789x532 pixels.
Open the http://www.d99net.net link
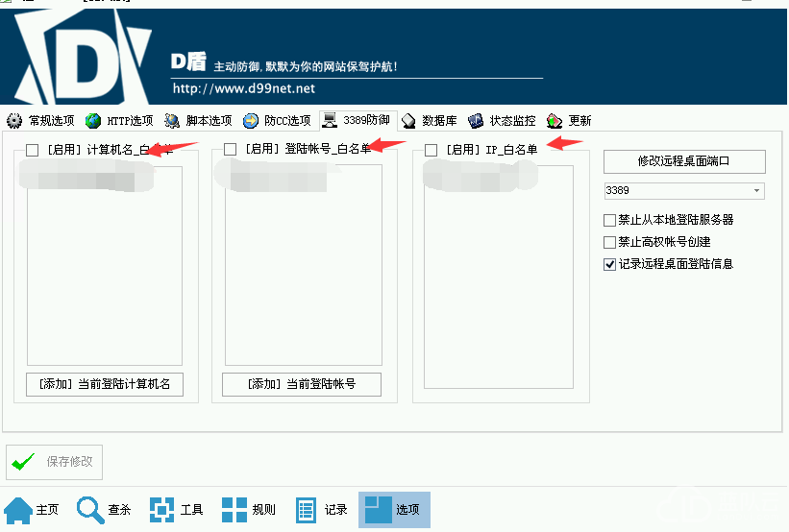(244, 88)
